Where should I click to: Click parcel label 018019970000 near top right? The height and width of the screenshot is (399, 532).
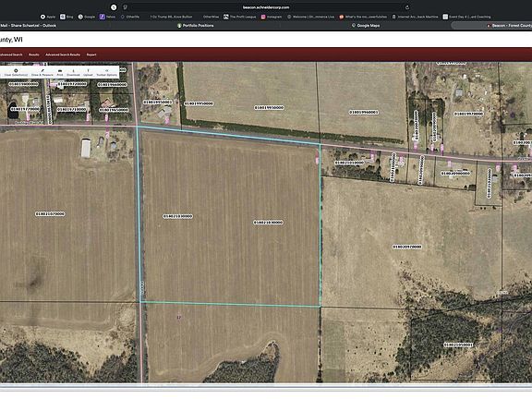pyautogui.click(x=468, y=114)
